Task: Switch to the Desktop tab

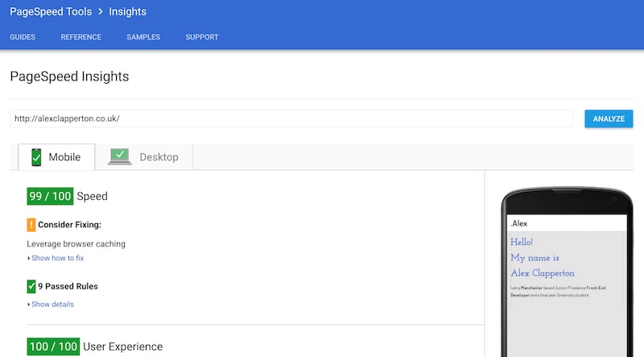Action: 144,156
